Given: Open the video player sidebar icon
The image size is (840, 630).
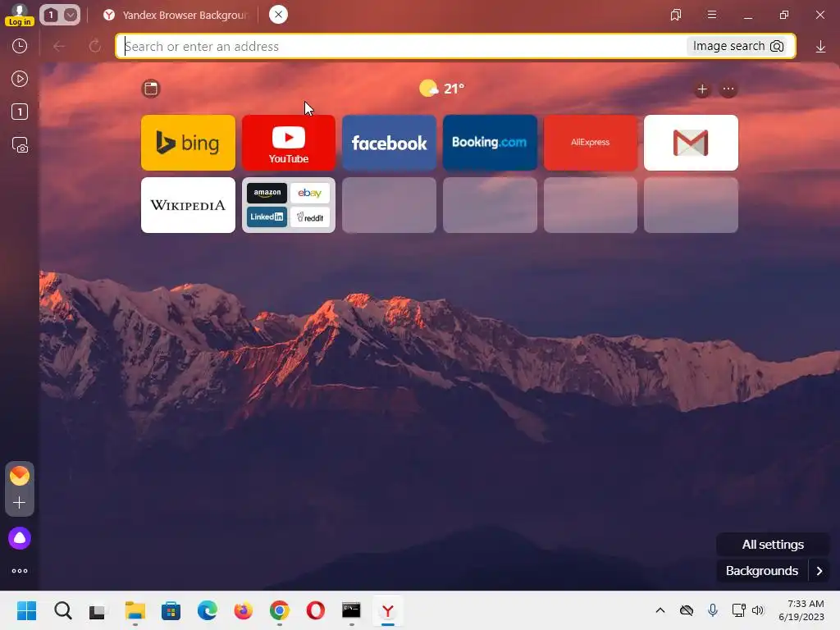Looking at the screenshot, I should click(x=20, y=80).
